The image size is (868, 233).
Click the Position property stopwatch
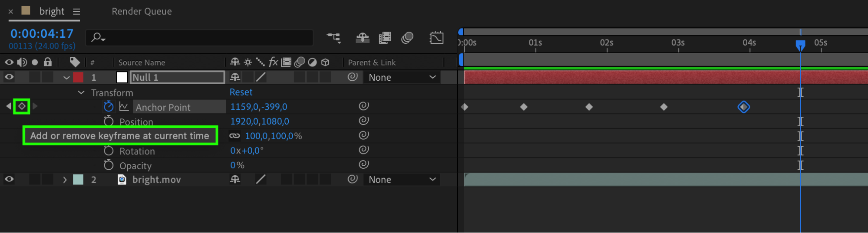coord(109,121)
